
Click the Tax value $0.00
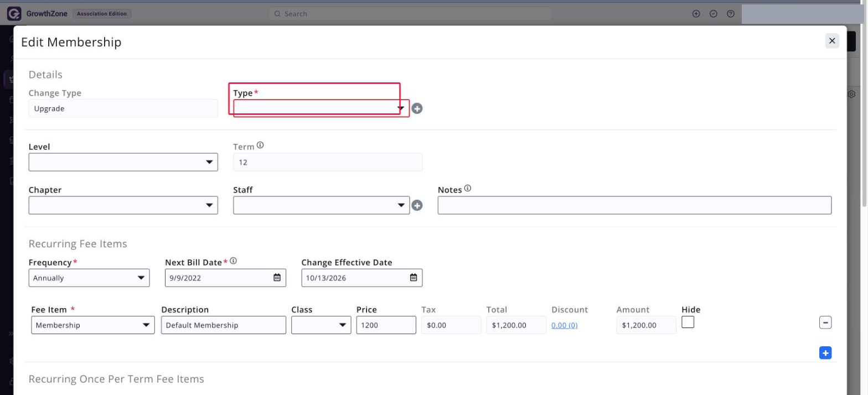451,325
